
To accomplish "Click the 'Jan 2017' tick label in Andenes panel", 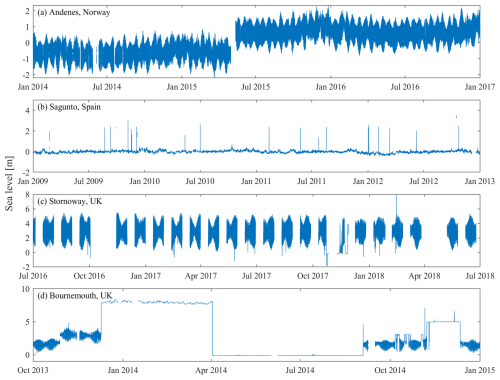I will (x=480, y=87).
